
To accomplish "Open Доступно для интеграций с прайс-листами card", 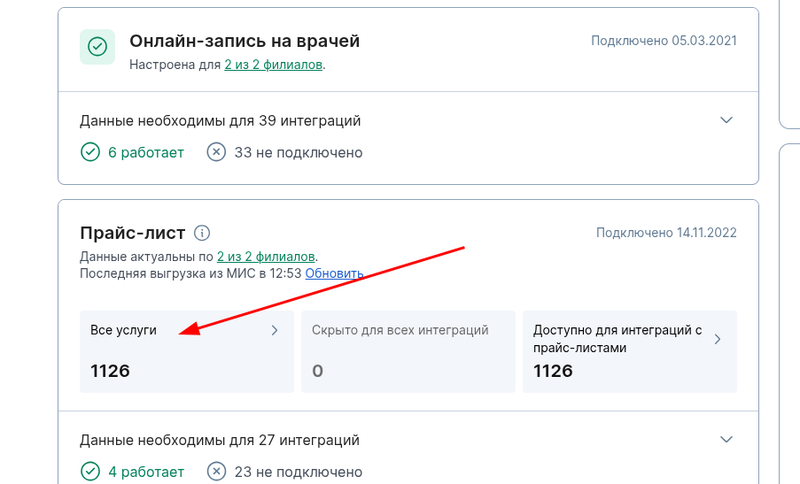I will (x=629, y=351).
